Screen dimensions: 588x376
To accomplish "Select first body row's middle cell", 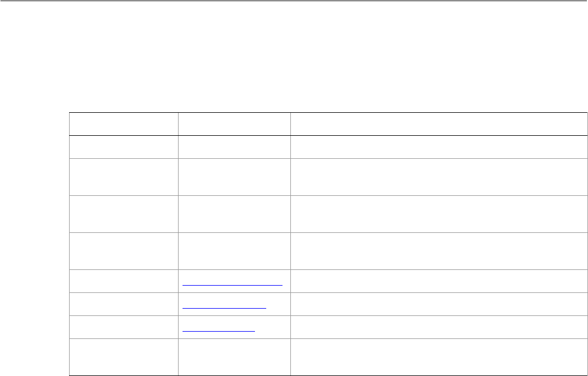I will 234,146.
